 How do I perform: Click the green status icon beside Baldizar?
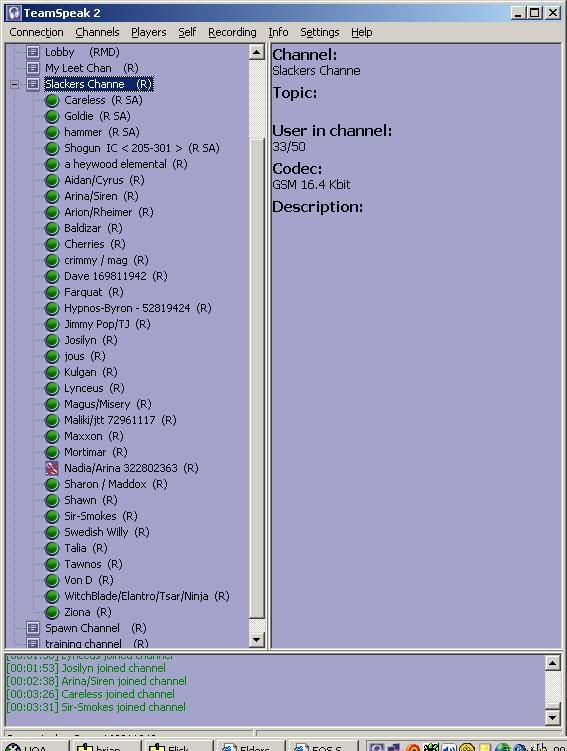coord(52,228)
